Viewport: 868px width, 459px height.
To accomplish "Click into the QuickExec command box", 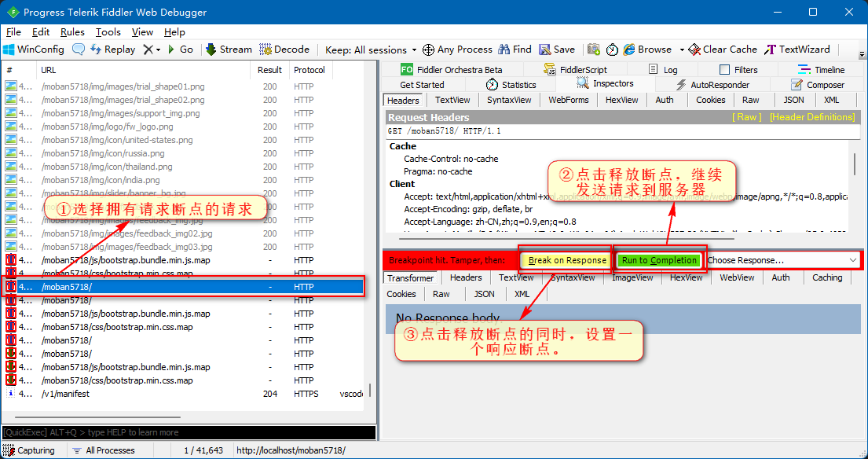I will point(189,432).
